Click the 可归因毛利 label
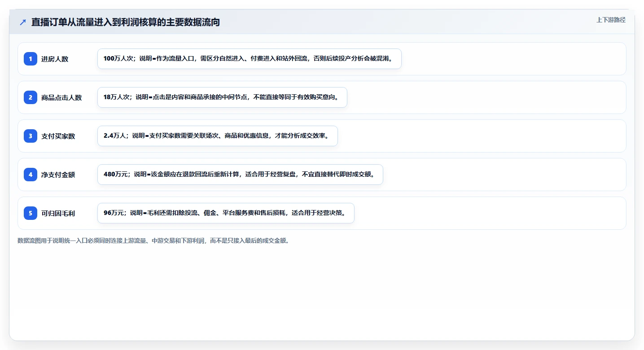 58,213
